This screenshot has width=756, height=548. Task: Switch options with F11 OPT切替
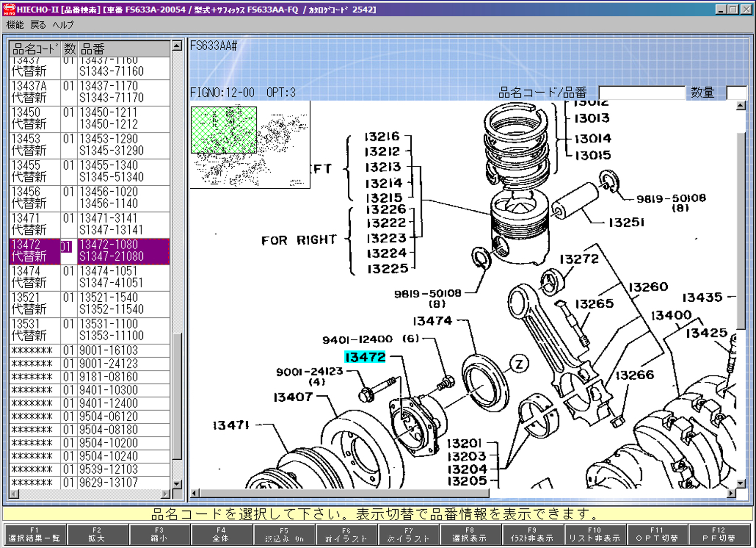(657, 534)
